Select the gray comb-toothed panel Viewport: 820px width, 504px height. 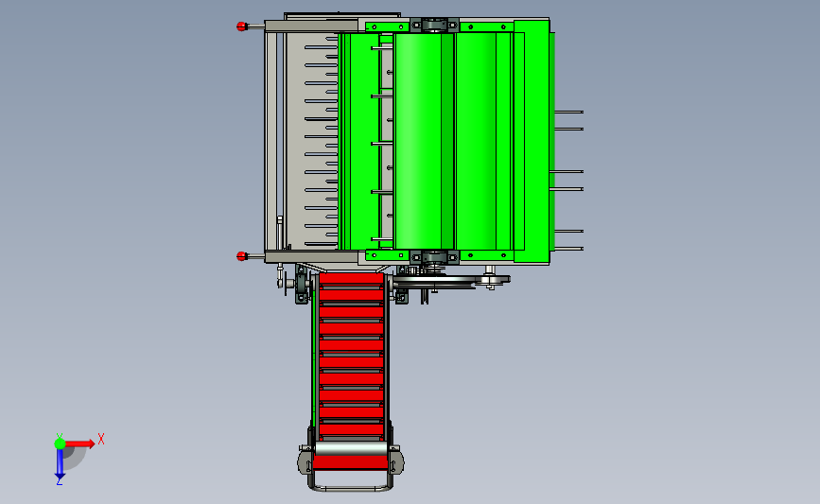tap(312, 141)
